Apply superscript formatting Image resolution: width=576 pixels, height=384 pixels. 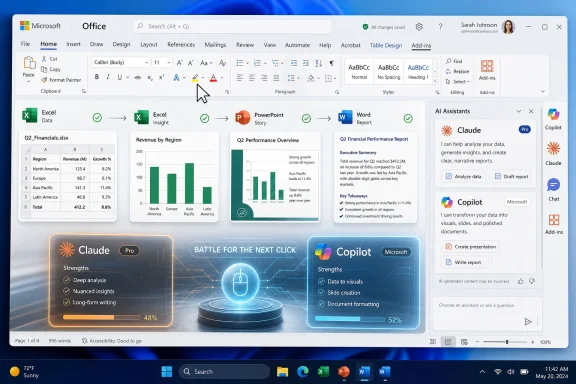pos(161,77)
